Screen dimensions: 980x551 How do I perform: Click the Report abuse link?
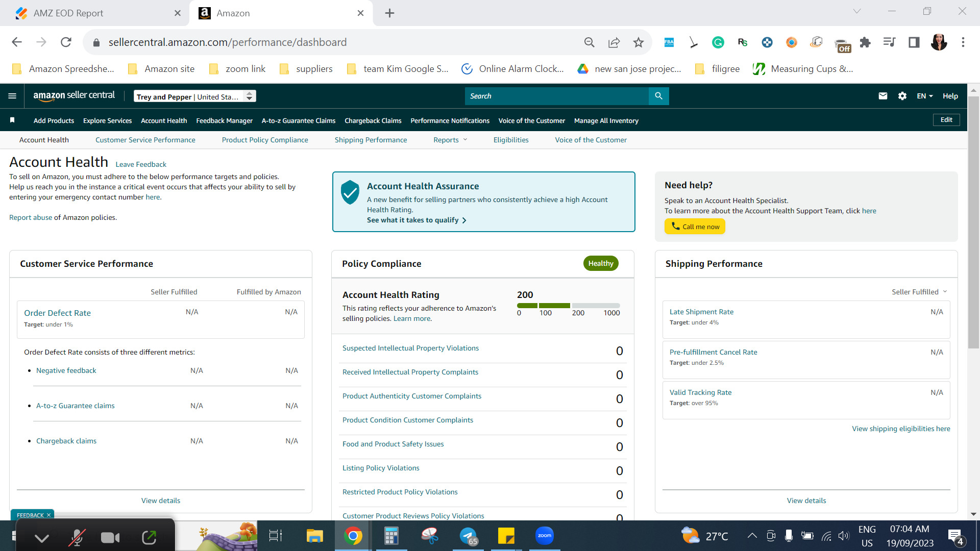click(31, 217)
